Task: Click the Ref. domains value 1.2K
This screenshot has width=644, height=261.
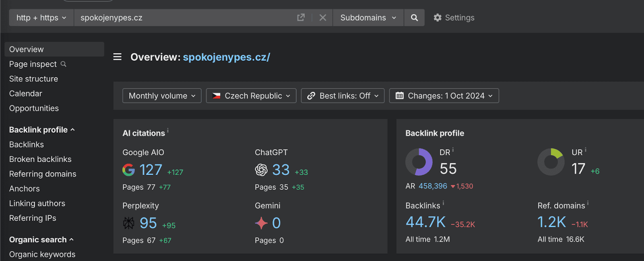Action: pos(552,222)
